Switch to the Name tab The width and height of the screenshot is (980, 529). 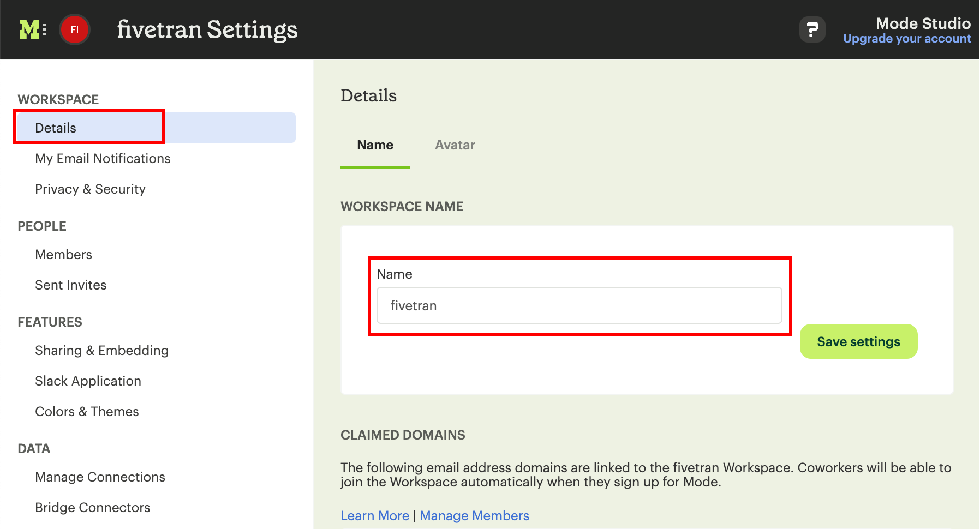375,145
